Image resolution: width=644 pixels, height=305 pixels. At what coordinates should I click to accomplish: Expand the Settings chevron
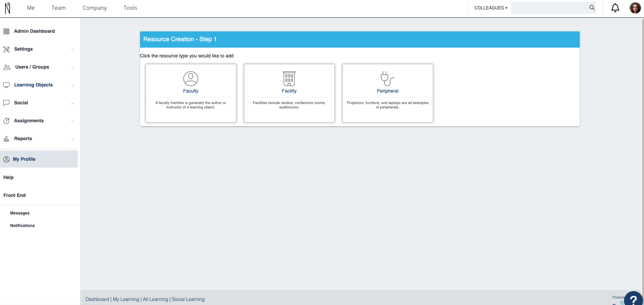click(x=72, y=50)
